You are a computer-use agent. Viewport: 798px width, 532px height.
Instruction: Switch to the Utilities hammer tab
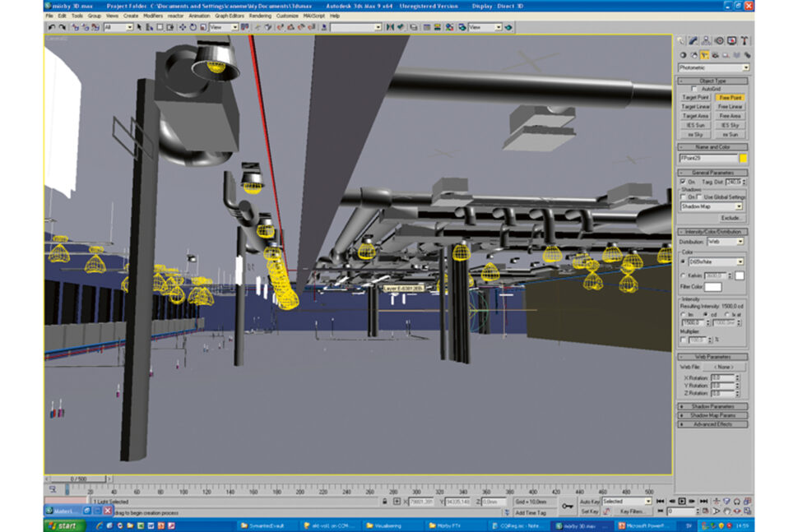(x=745, y=40)
